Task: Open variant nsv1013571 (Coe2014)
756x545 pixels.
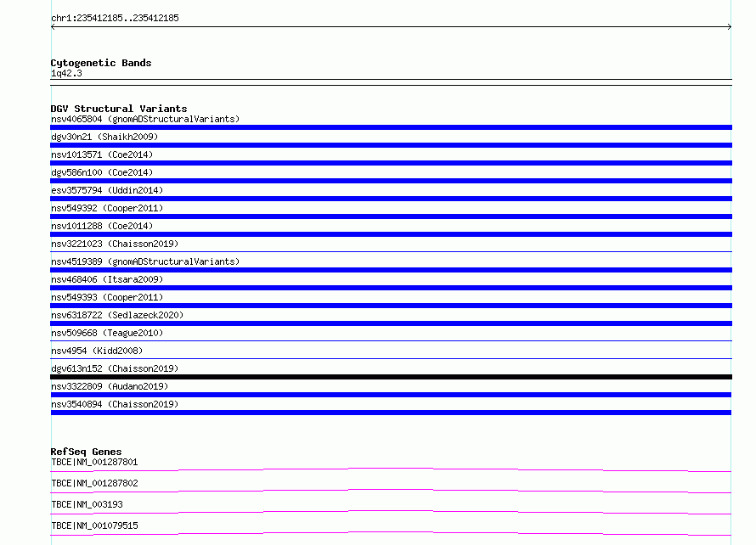Action: click(x=102, y=155)
